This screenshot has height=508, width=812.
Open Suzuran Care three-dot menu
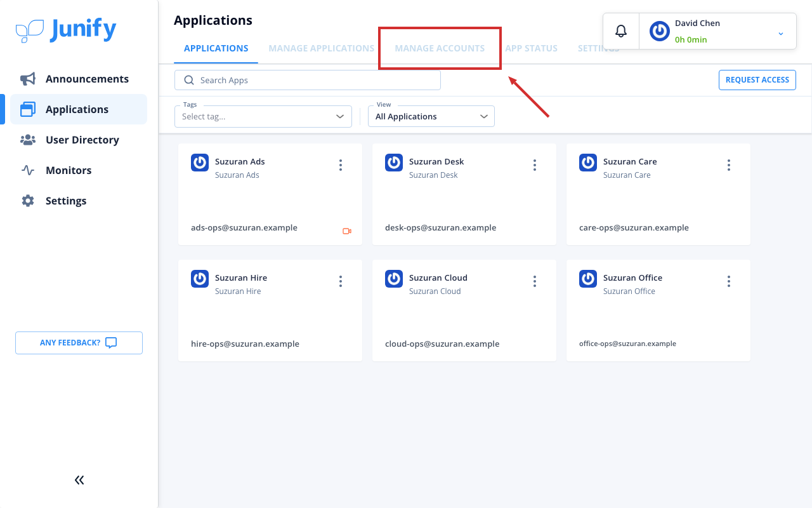tap(729, 165)
